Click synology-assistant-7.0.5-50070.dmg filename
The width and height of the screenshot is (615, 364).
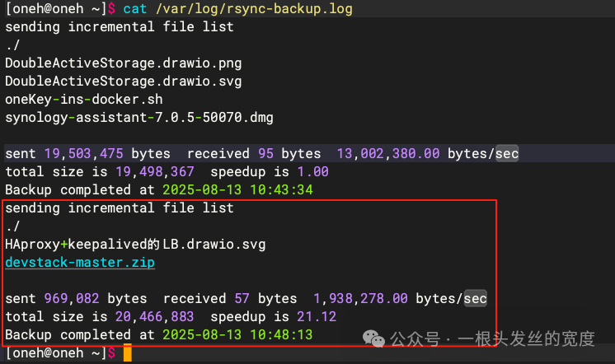[x=139, y=118]
